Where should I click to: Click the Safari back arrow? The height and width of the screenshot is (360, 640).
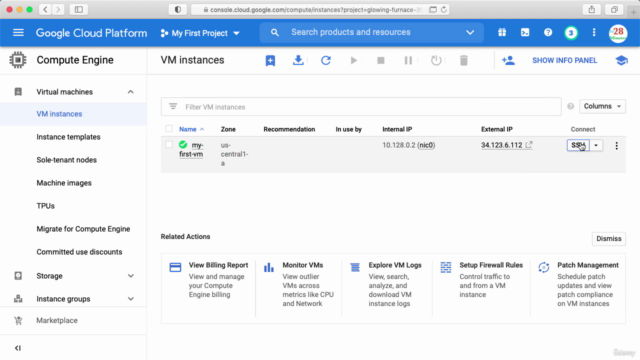(45, 9)
